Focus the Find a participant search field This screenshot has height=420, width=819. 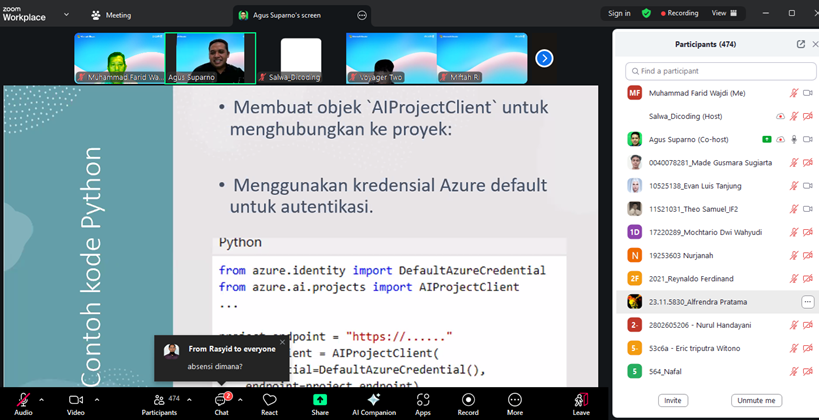click(x=721, y=71)
